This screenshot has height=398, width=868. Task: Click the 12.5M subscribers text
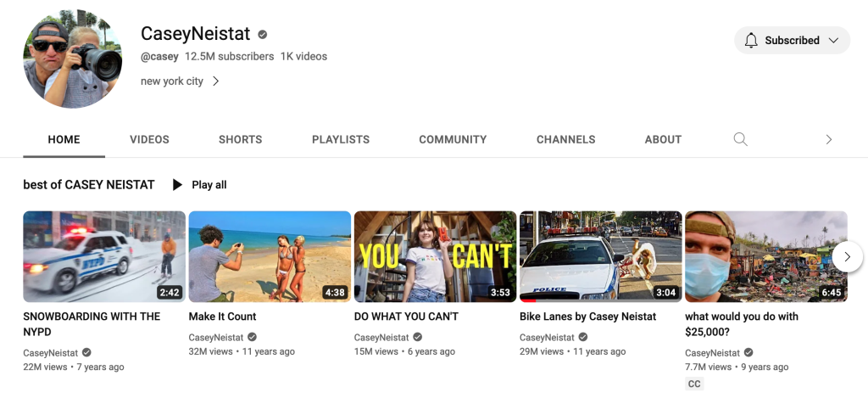(x=229, y=57)
